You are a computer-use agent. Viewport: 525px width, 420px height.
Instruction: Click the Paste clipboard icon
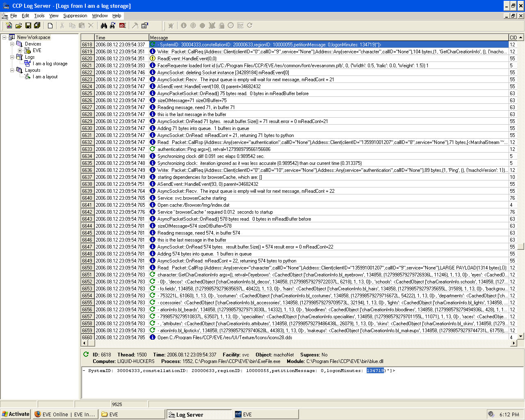pos(82,25)
